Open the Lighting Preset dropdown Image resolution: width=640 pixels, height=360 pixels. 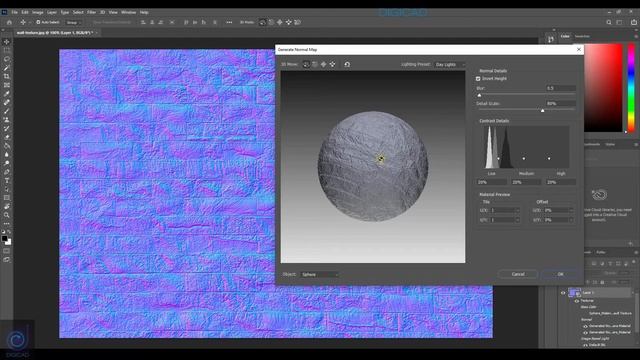pos(449,64)
